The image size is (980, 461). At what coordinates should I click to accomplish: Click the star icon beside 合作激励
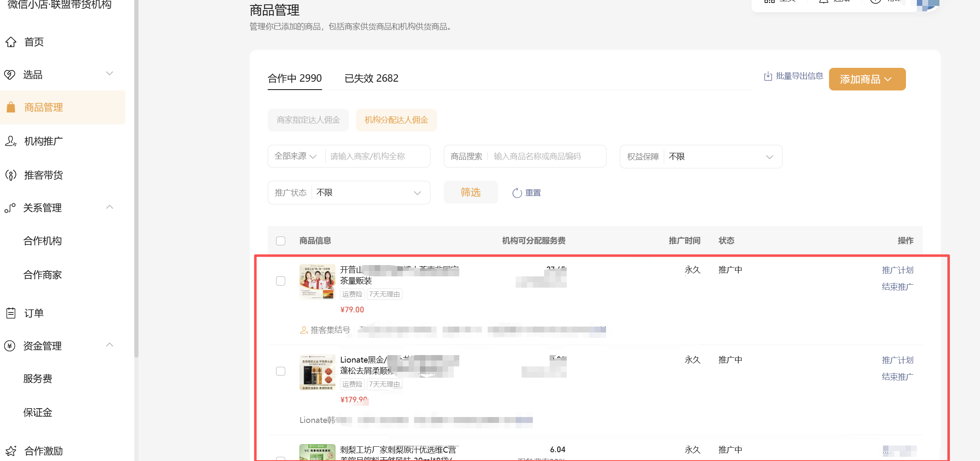(11, 451)
